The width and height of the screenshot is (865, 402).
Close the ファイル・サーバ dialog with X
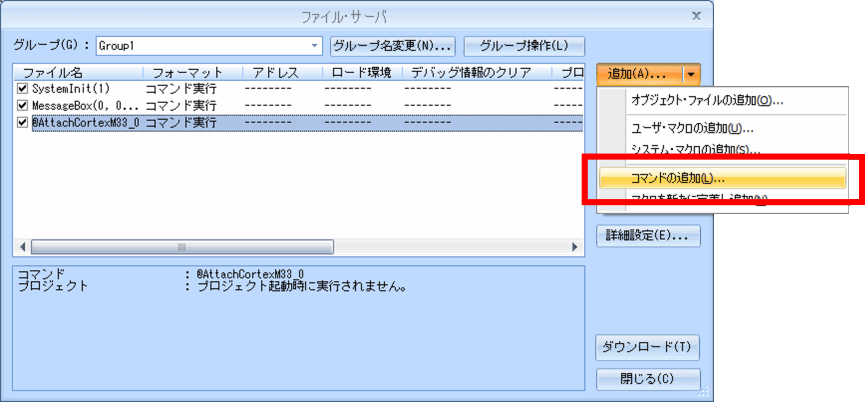click(696, 16)
